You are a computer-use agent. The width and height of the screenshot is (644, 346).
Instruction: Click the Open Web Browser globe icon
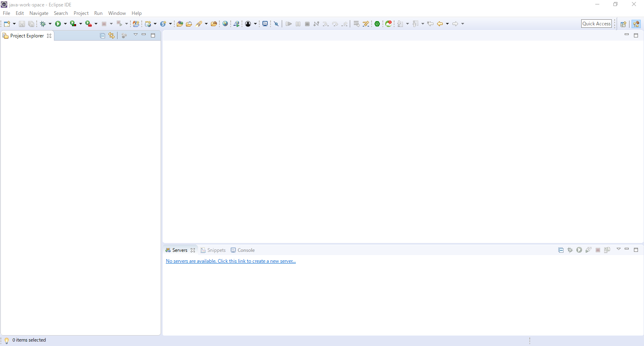tap(225, 24)
